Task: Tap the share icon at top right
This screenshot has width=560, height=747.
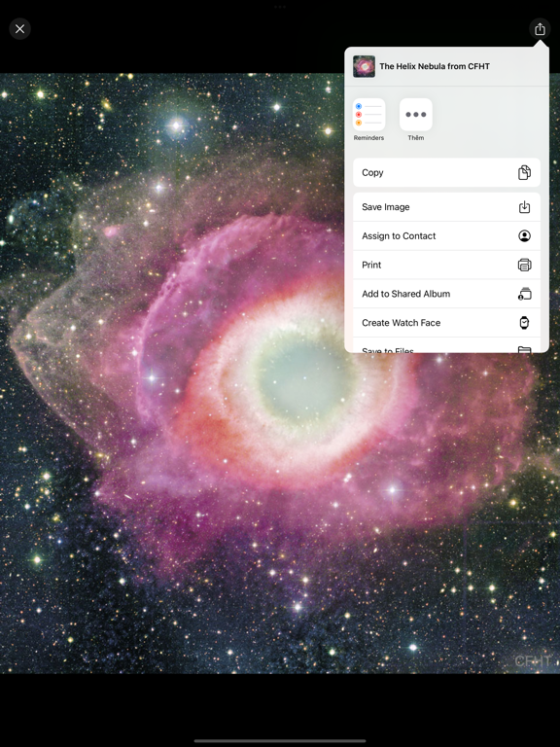Action: (540, 29)
